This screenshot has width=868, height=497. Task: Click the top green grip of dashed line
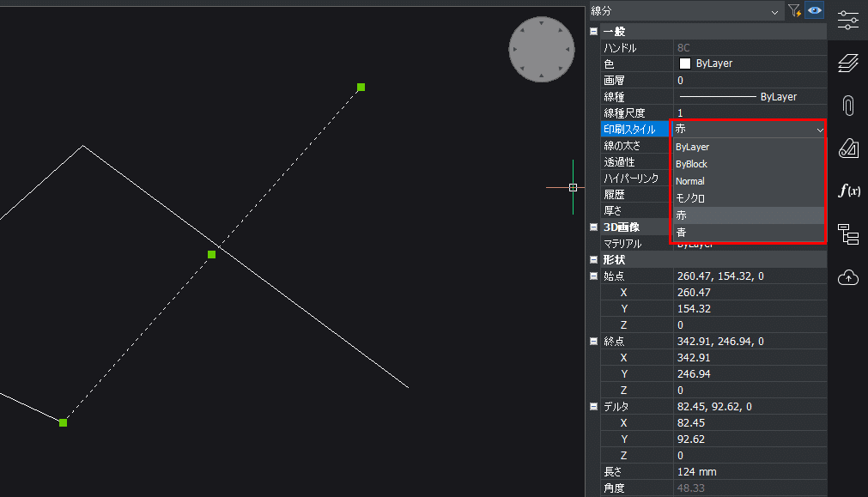361,87
